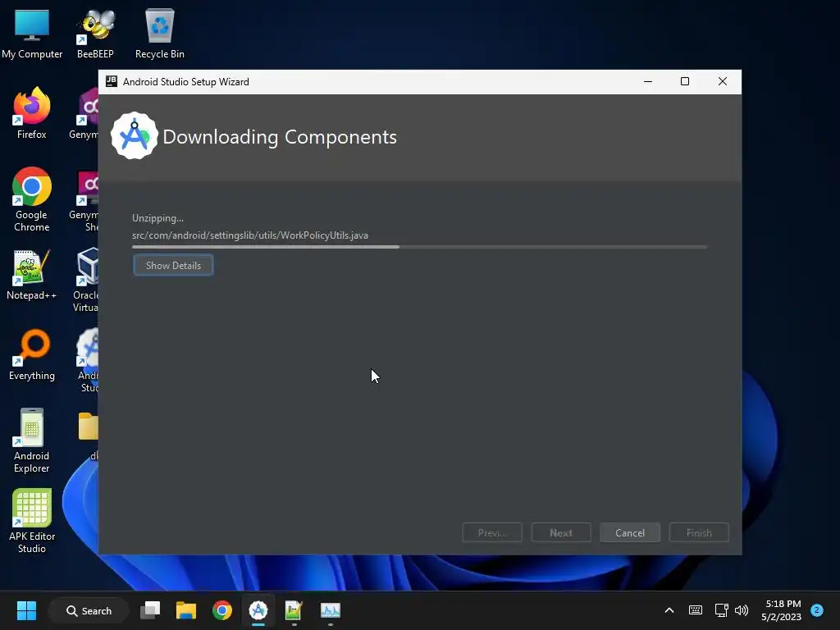Switch to Android Studio on the taskbar
Image resolution: width=840 pixels, height=630 pixels.
(x=258, y=610)
